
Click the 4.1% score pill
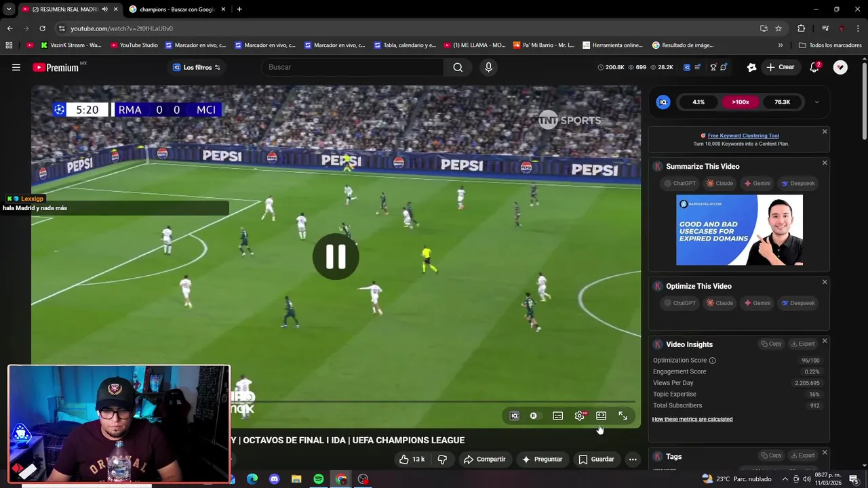pos(698,102)
